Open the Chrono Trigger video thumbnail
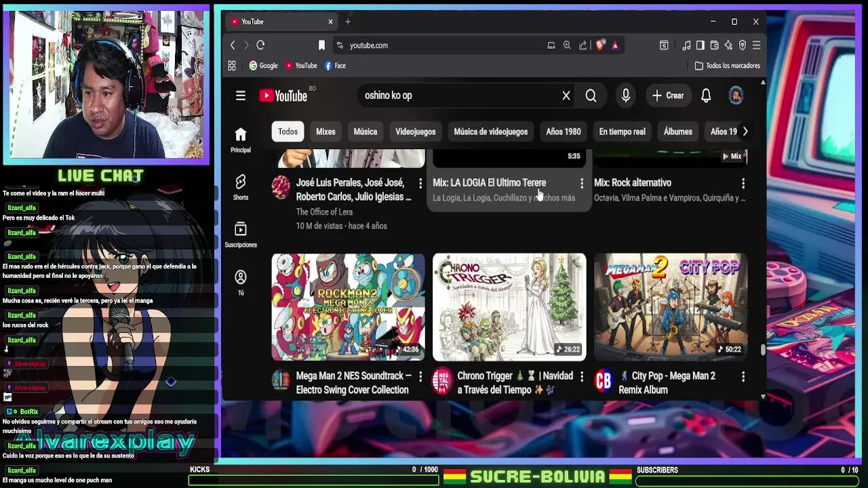 pyautogui.click(x=509, y=307)
